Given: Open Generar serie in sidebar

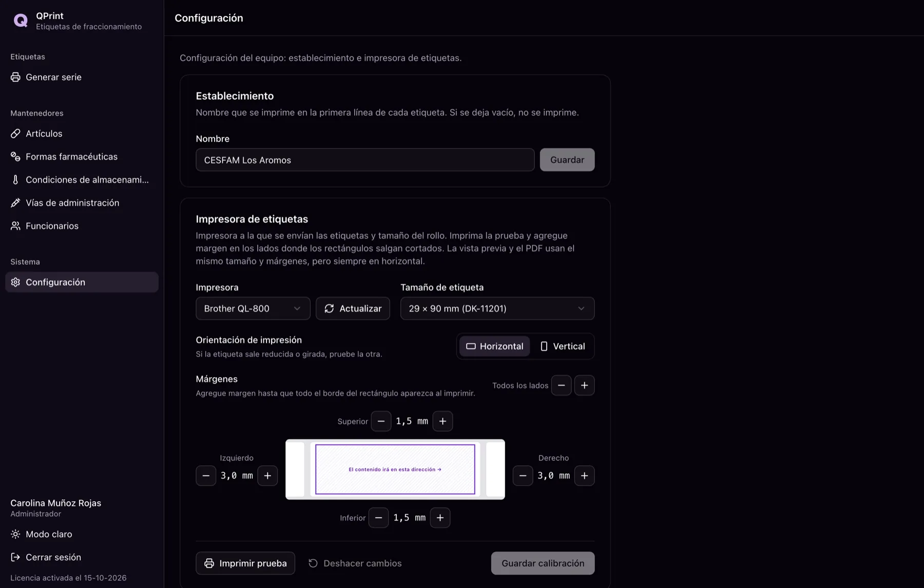Looking at the screenshot, I should pyautogui.click(x=82, y=77).
